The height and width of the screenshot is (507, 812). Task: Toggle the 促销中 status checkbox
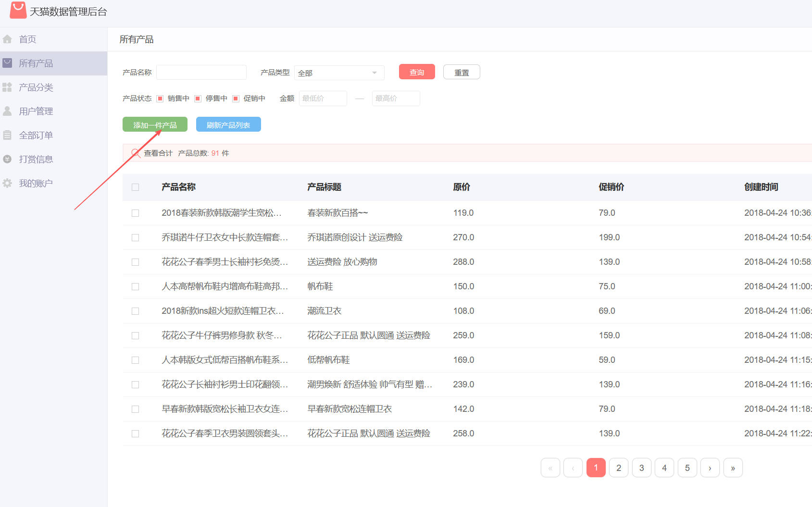pos(236,99)
